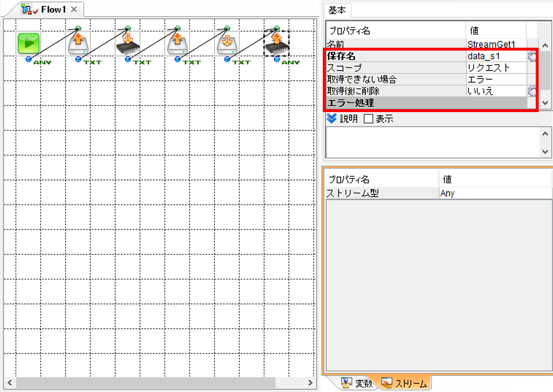Collapse the 説明 section chevron

(x=331, y=118)
